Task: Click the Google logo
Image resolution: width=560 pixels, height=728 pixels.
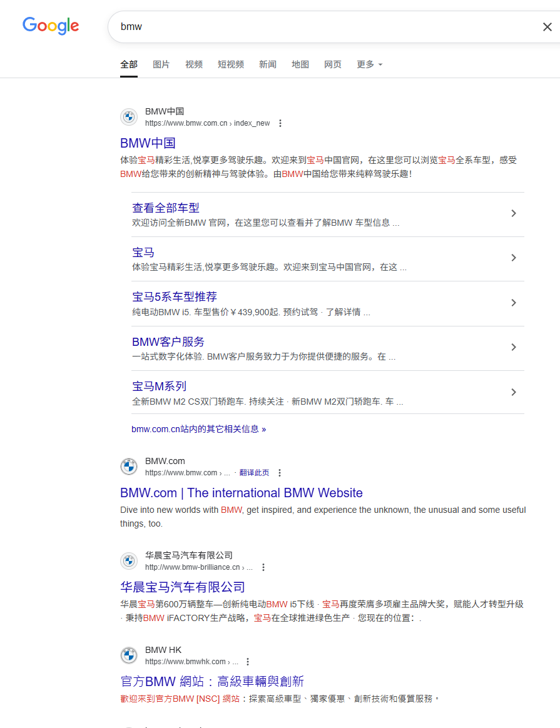Action: point(51,26)
